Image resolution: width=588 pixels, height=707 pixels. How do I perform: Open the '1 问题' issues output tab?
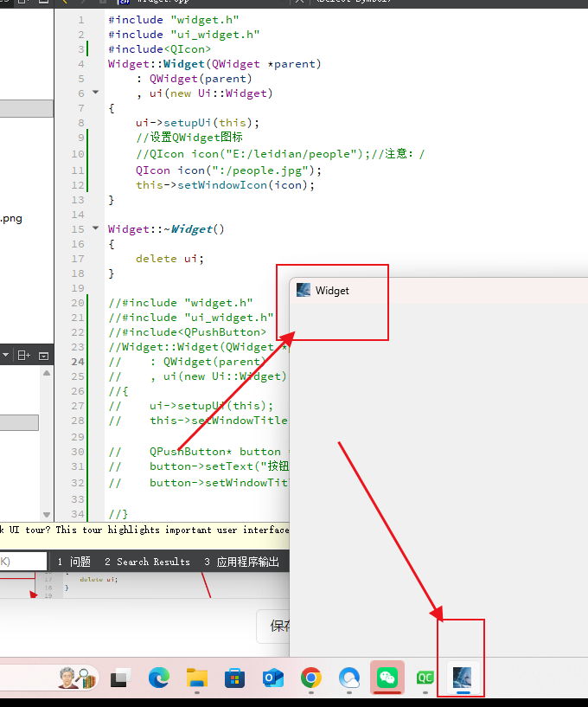(x=74, y=562)
